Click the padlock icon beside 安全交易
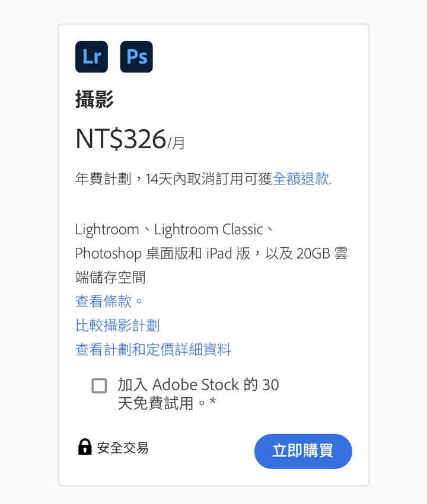The height and width of the screenshot is (504, 427). click(x=85, y=447)
